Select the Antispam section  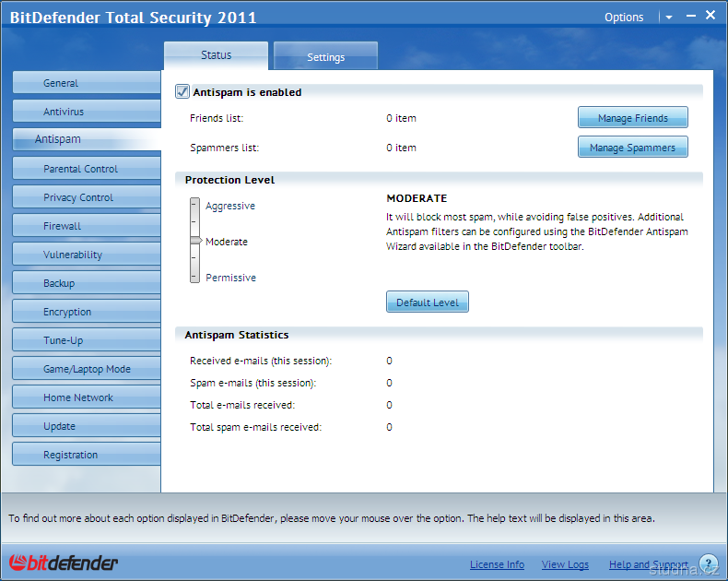click(87, 139)
